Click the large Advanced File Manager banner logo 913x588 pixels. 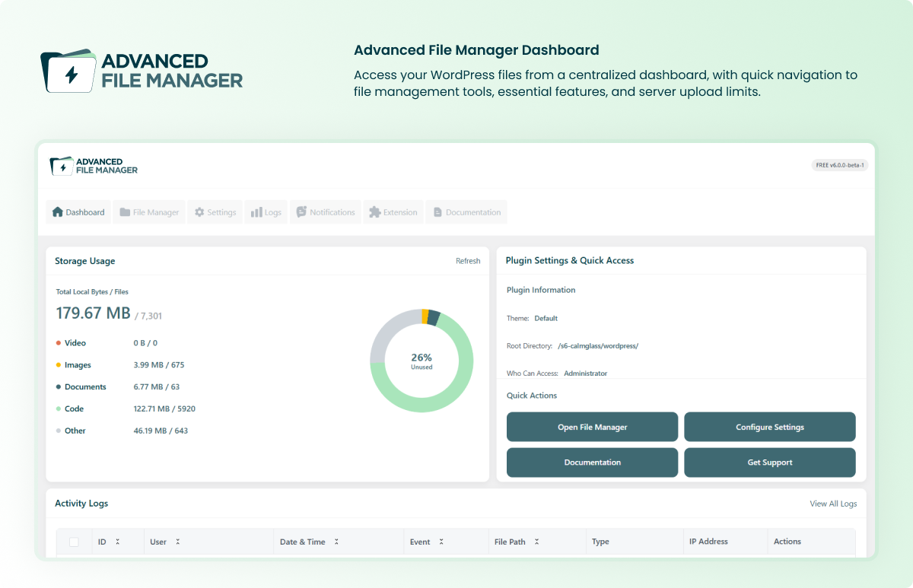point(142,71)
